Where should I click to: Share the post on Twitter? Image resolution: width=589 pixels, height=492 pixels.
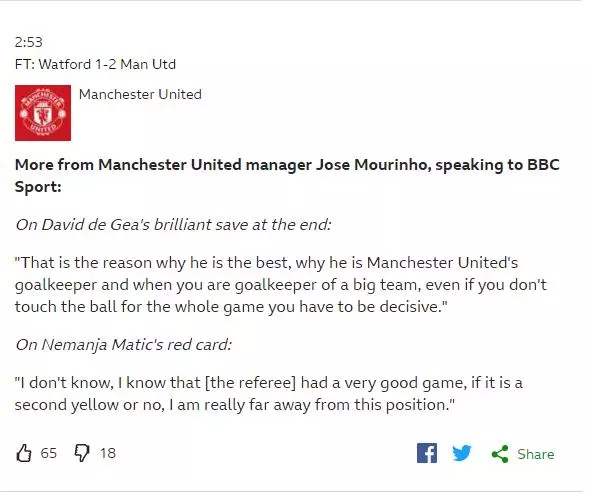click(x=462, y=453)
